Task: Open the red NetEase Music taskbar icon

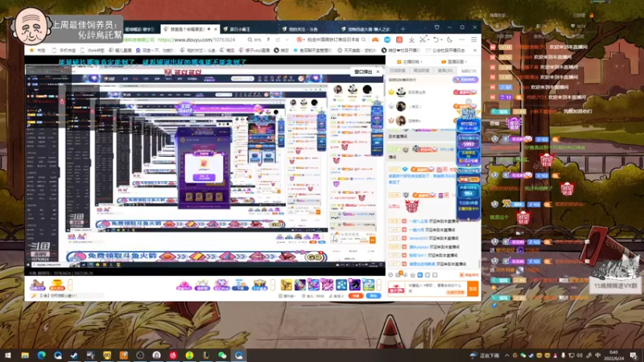Action: pyautogui.click(x=173, y=355)
